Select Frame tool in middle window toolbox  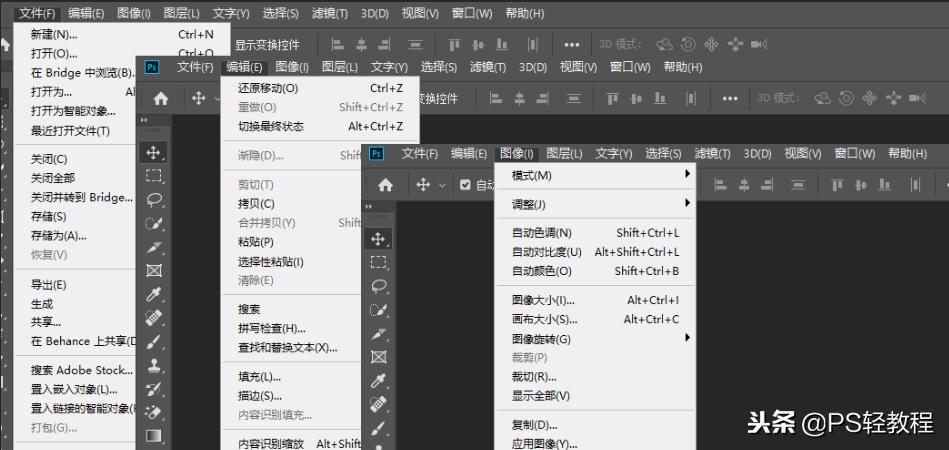pos(154,270)
